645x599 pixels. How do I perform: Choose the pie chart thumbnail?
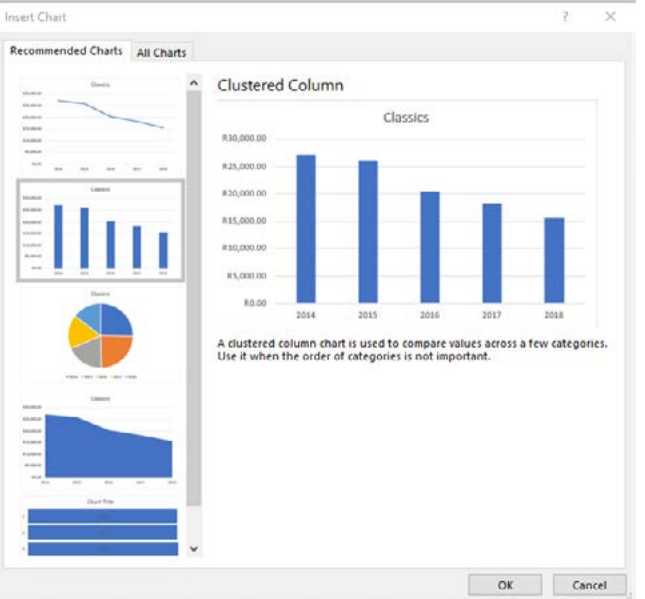coord(100,335)
